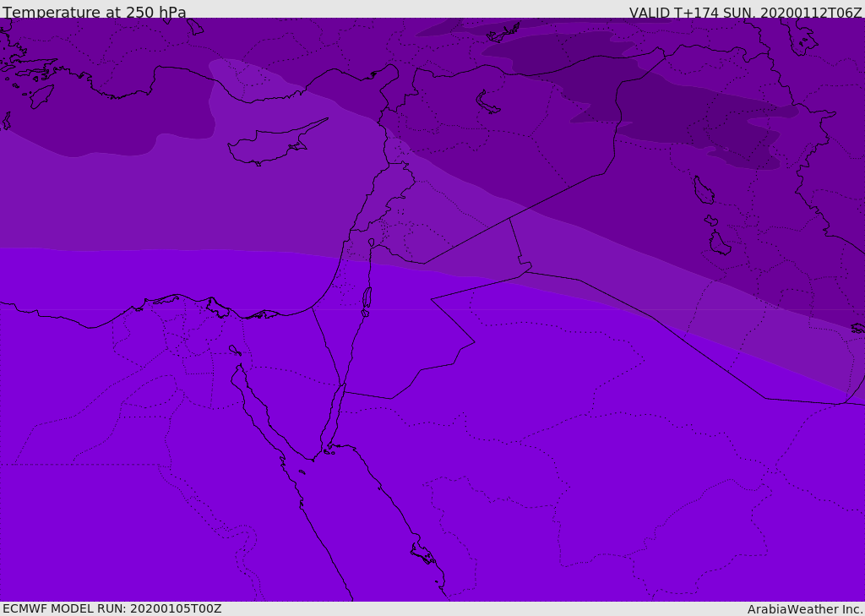Click the 'VALID T+174 SUN. 20200112T06Z' label
This screenshot has height=616, width=865.
pos(745,13)
